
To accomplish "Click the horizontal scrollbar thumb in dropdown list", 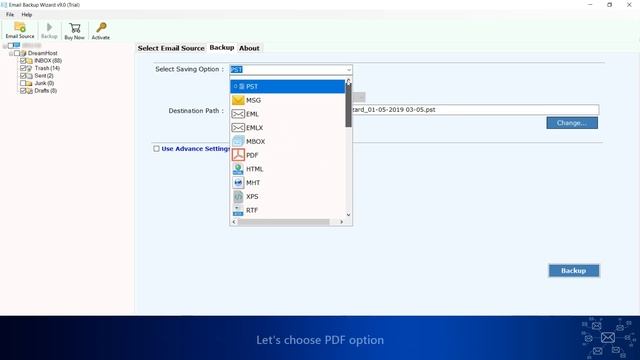I will (284, 222).
